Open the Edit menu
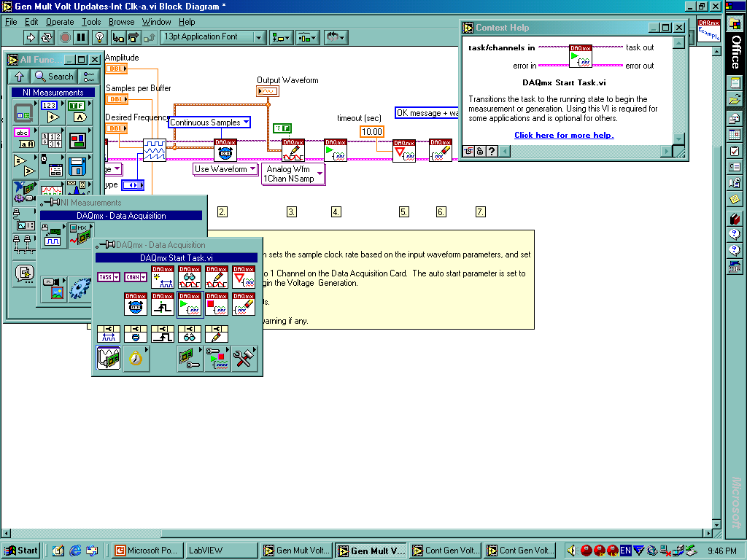Image resolution: width=747 pixels, height=560 pixels. [31, 22]
